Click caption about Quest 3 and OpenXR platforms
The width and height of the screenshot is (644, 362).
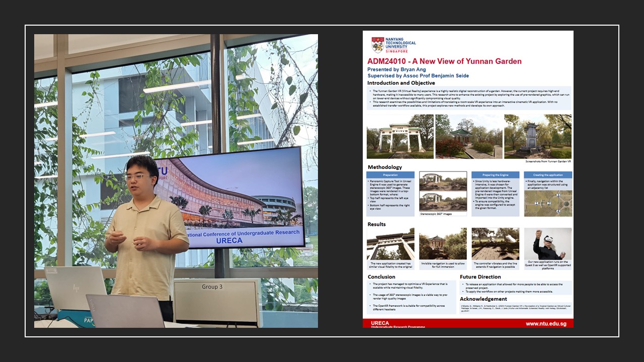tap(548, 265)
